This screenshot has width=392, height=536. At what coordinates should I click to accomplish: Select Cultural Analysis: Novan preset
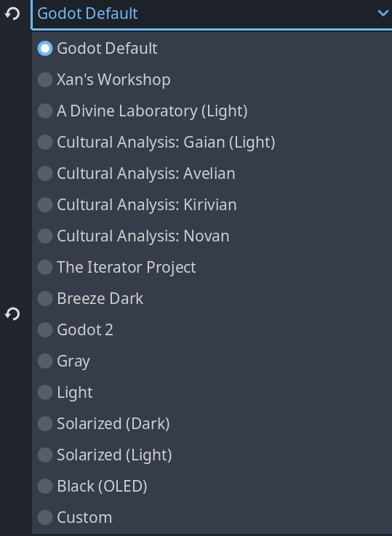(x=212, y=236)
